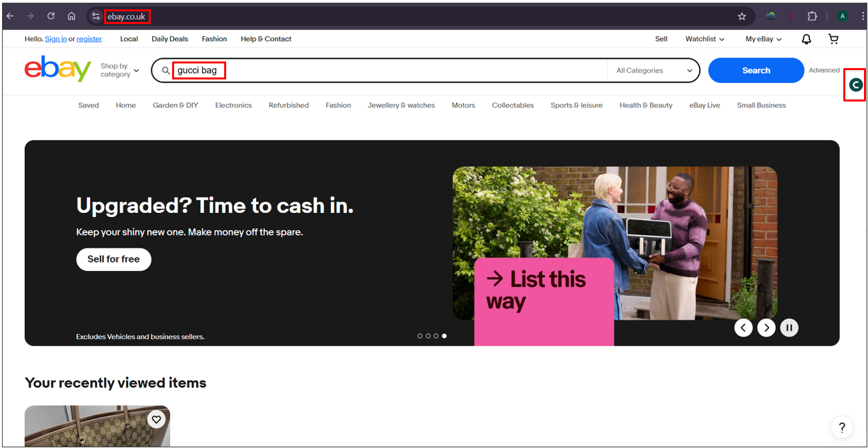This screenshot has height=448, width=868.
Task: Expand the Watchlist dropdown
Action: pyautogui.click(x=705, y=39)
